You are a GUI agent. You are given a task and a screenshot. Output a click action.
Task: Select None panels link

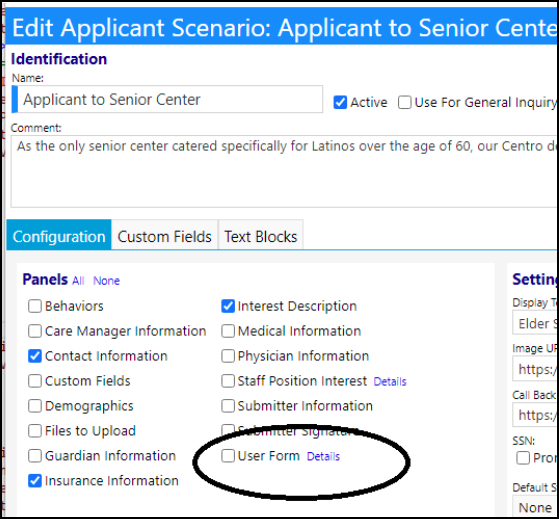pyautogui.click(x=107, y=281)
